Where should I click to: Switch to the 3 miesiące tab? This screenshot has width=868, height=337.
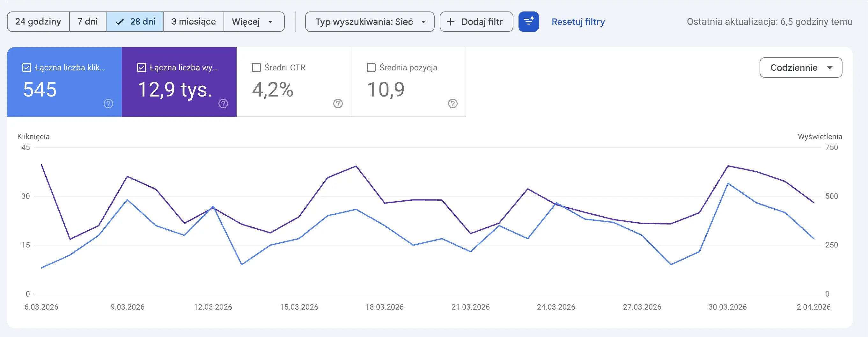pos(194,22)
